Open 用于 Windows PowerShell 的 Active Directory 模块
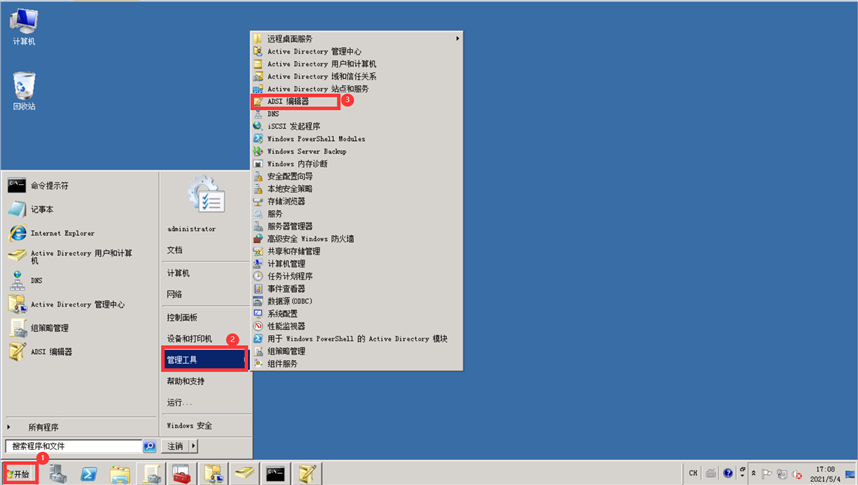Screen dimensions: 858x485 tap(356, 339)
